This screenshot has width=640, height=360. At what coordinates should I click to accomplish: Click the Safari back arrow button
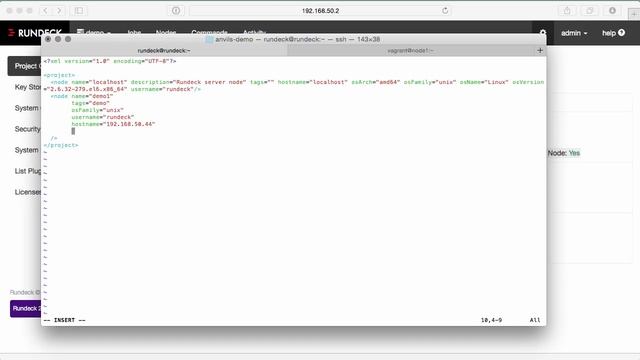[x=45, y=11]
